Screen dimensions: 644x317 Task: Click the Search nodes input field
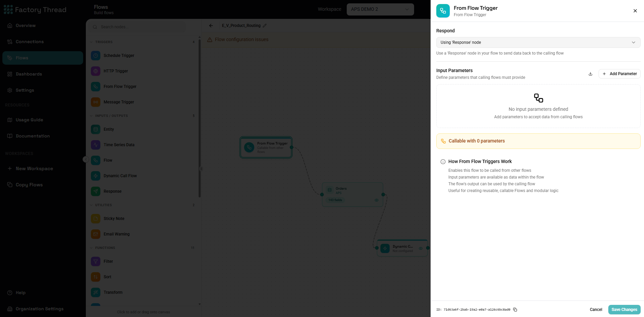point(137,27)
